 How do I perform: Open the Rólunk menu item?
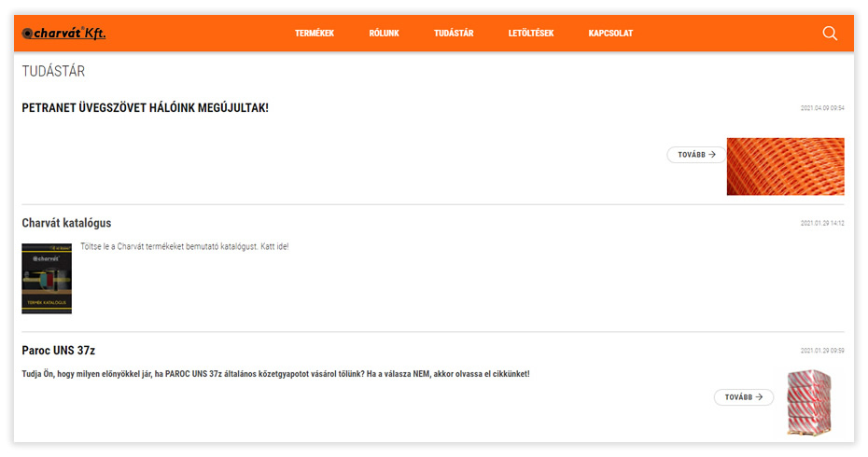point(384,34)
